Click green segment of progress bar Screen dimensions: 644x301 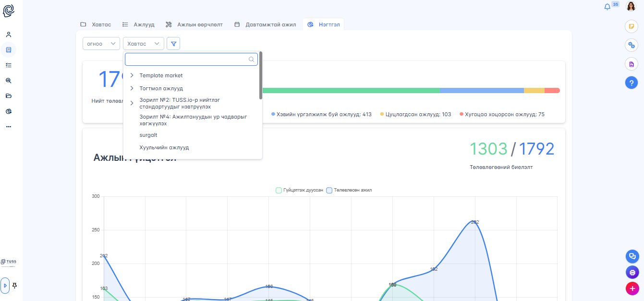351,90
